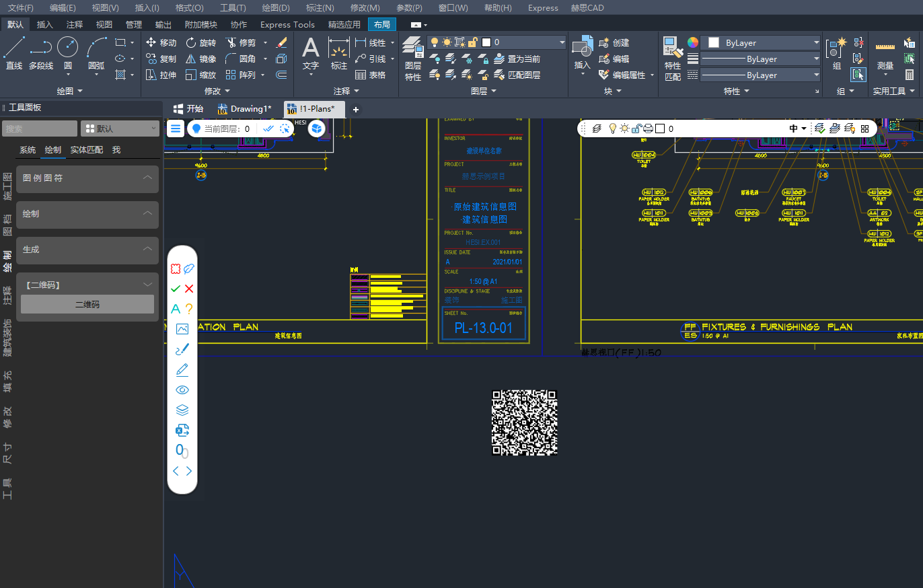Click 特性匹配 match properties tool
This screenshot has width=923, height=588.
(672, 59)
